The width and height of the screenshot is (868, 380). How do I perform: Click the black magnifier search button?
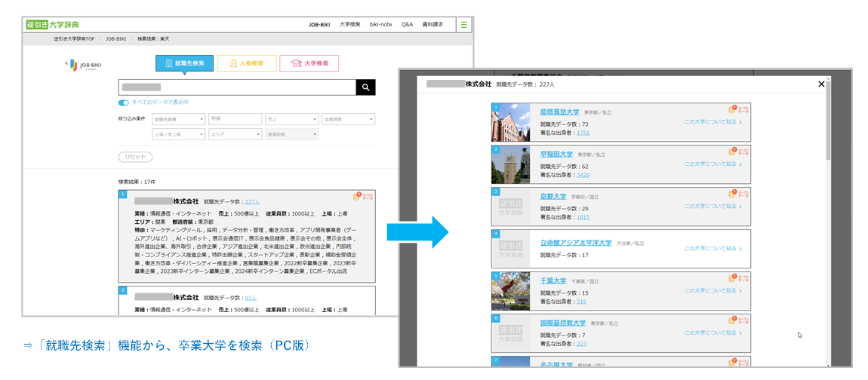[x=365, y=87]
